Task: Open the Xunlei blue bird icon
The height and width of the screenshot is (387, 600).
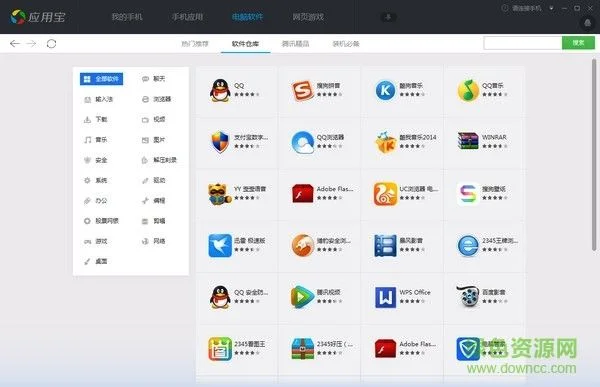Action: pos(220,245)
